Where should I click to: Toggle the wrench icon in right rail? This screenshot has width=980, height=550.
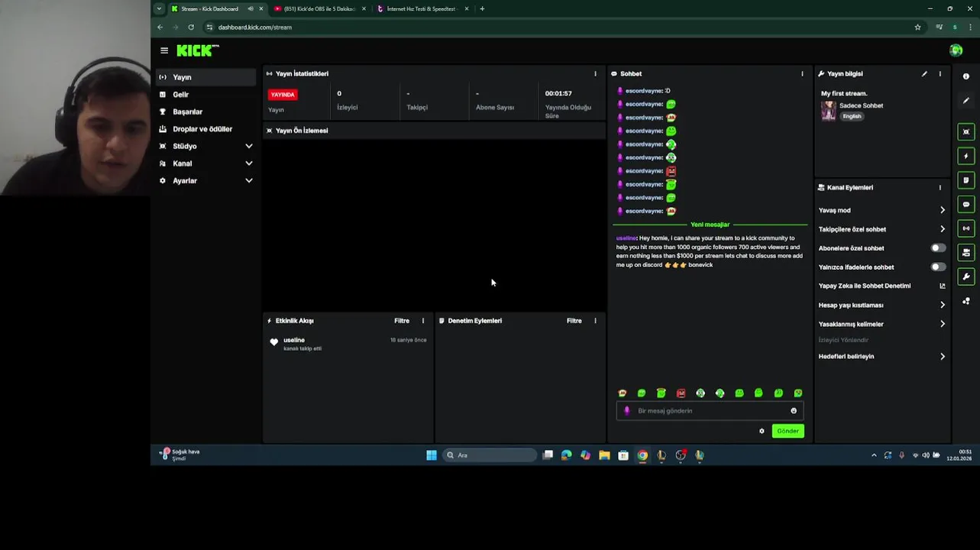click(966, 277)
